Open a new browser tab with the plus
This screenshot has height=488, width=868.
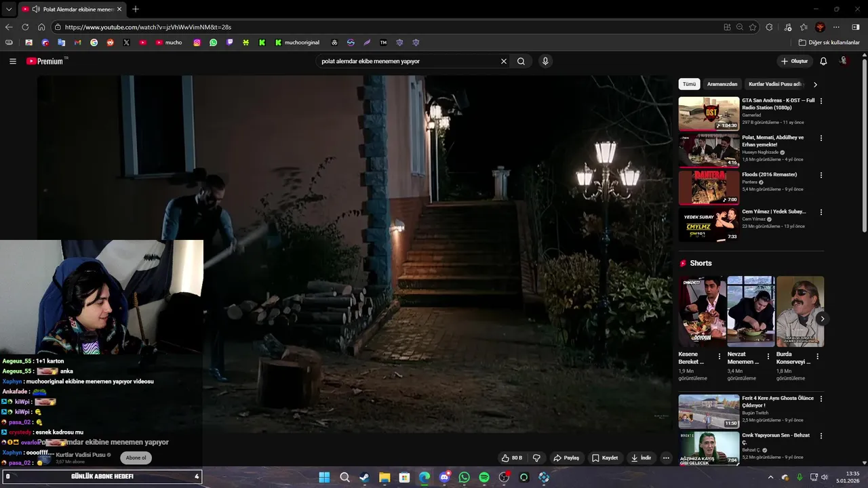(x=136, y=9)
